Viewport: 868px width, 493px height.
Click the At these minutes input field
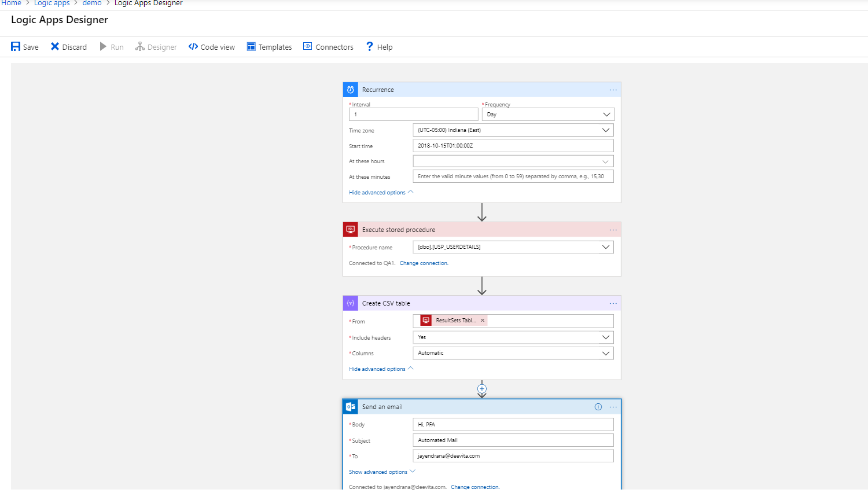(x=513, y=176)
